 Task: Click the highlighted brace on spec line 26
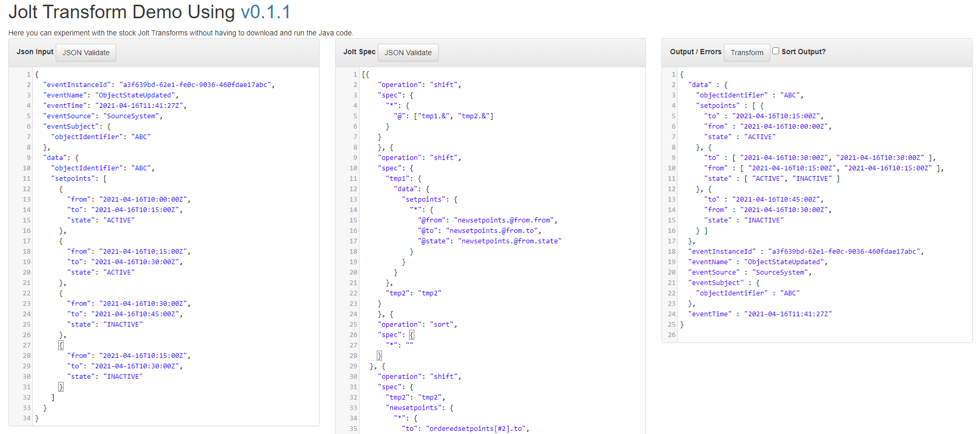[411, 334]
